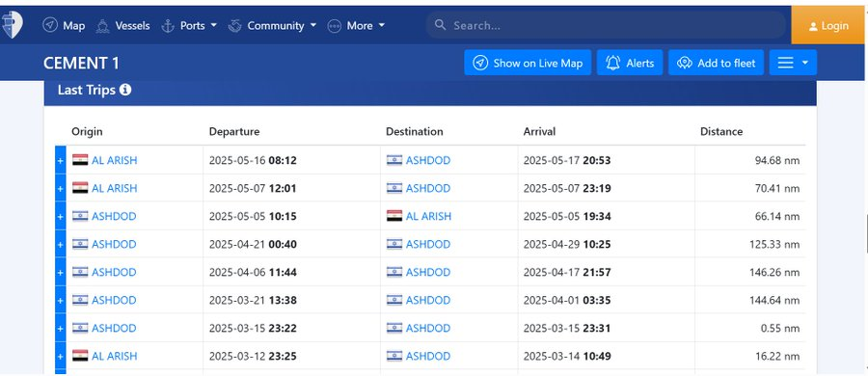The width and height of the screenshot is (868, 376).
Task: Open Alerts for CEMENT 1
Action: tap(630, 63)
